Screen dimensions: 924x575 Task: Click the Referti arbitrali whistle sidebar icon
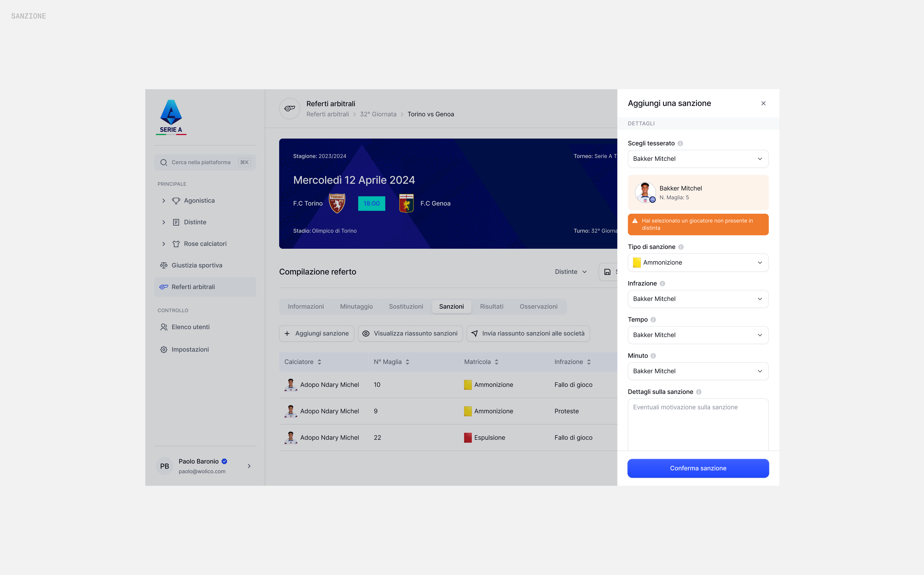click(164, 287)
